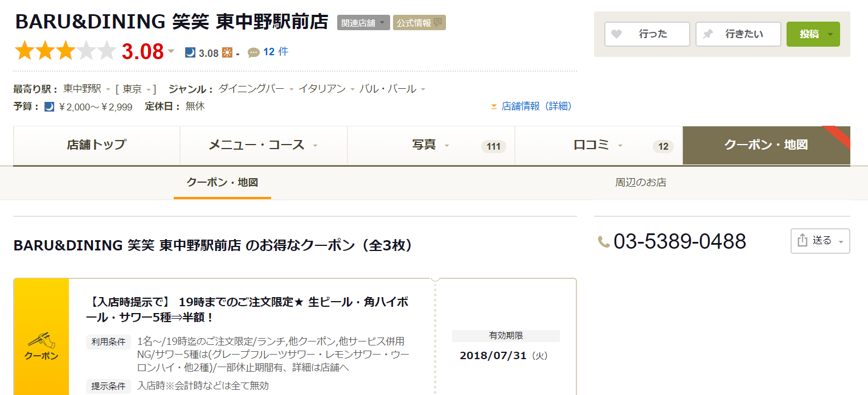The image size is (868, 395).
Task: Click the share icon on 送る button
Action: point(803,240)
